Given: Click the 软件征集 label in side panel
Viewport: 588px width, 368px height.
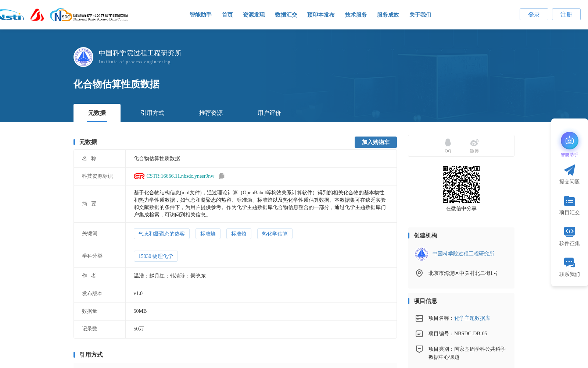Looking at the screenshot, I should (569, 244).
